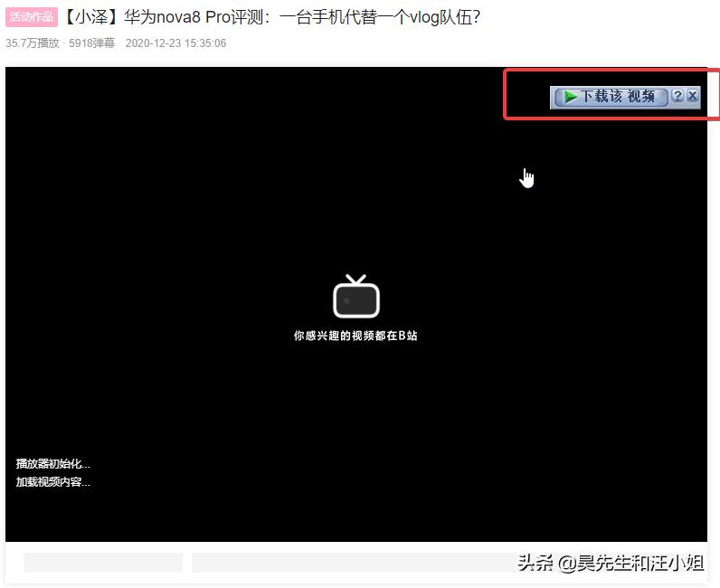Click the green play arrow on download button

point(571,97)
